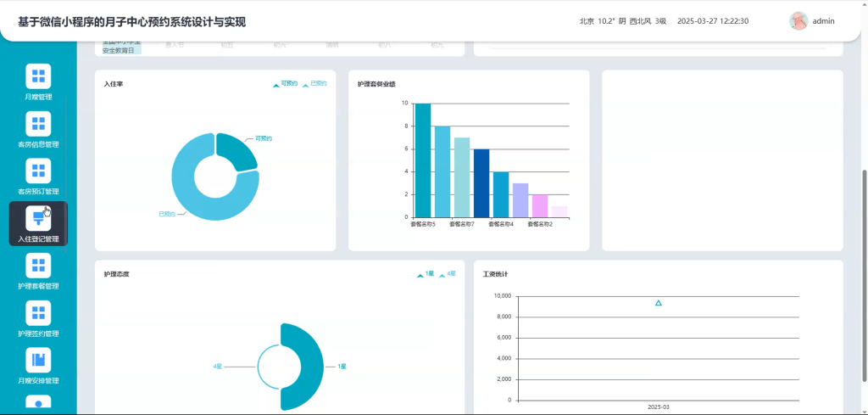Click the date and time display
Viewport: 868px width, 415px height.
pos(713,21)
